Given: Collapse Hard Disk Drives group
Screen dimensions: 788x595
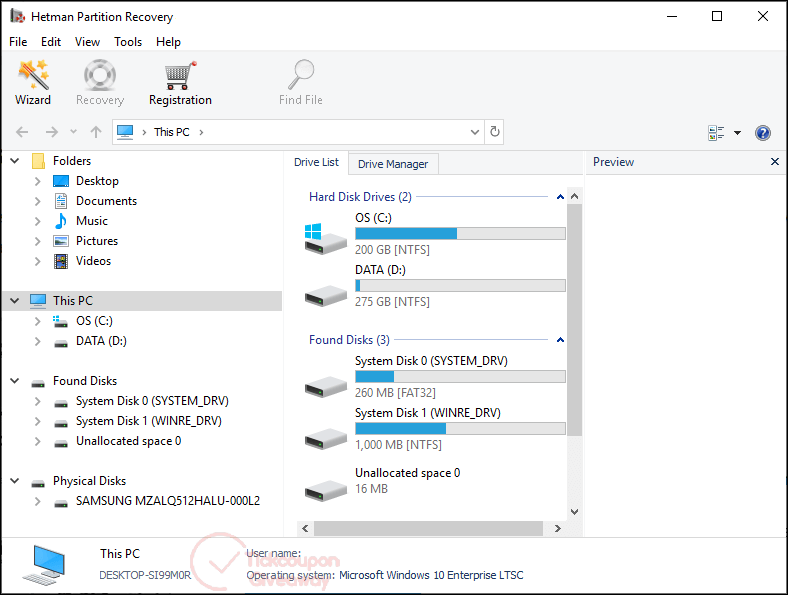Looking at the screenshot, I should click(560, 197).
